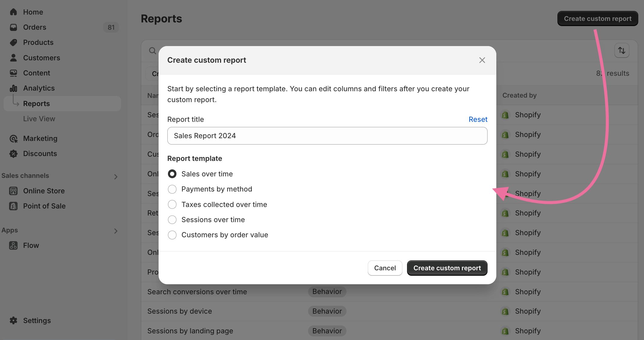Confirm with dialog's Create custom report button
The width and height of the screenshot is (644, 340).
[x=447, y=268]
